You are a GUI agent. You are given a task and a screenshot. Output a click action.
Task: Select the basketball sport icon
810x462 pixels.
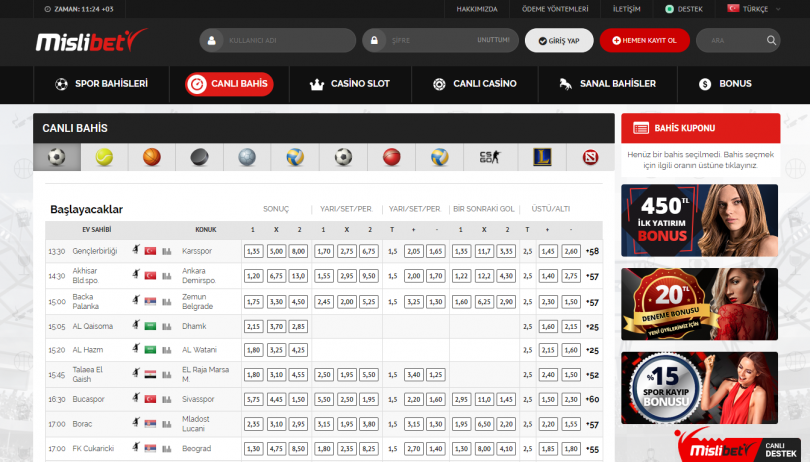[x=152, y=157]
